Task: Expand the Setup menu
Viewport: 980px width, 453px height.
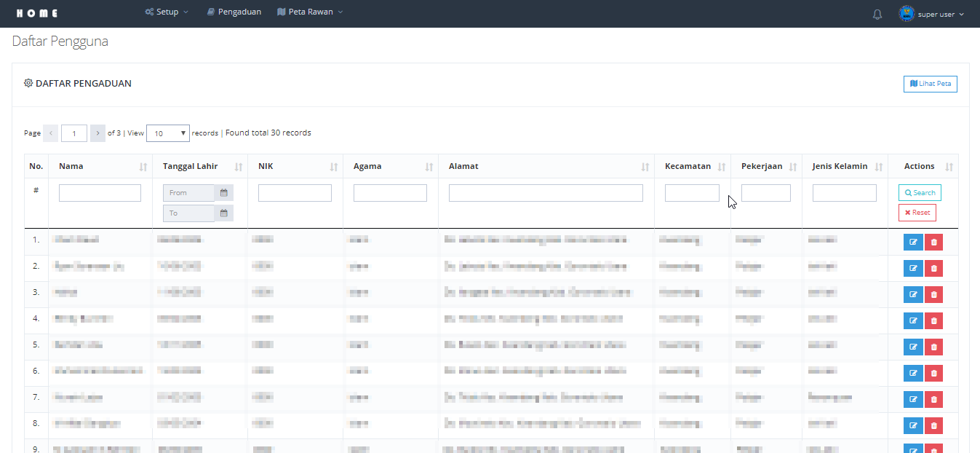Action: coord(167,12)
